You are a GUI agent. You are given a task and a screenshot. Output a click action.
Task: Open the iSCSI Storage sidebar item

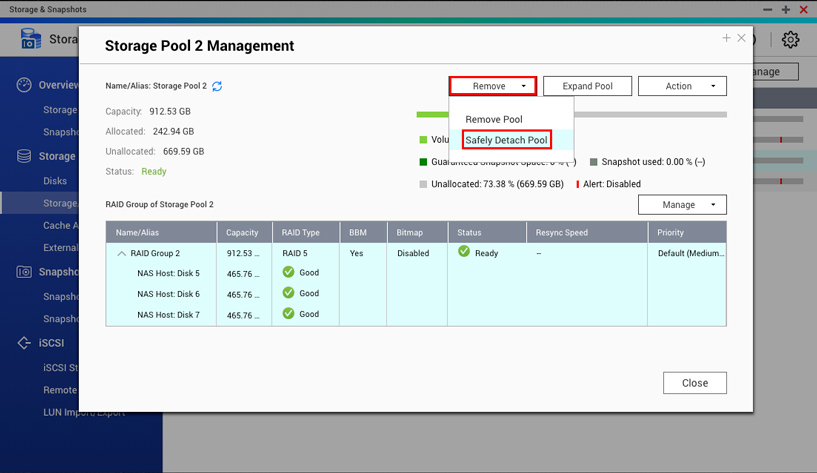click(60, 367)
